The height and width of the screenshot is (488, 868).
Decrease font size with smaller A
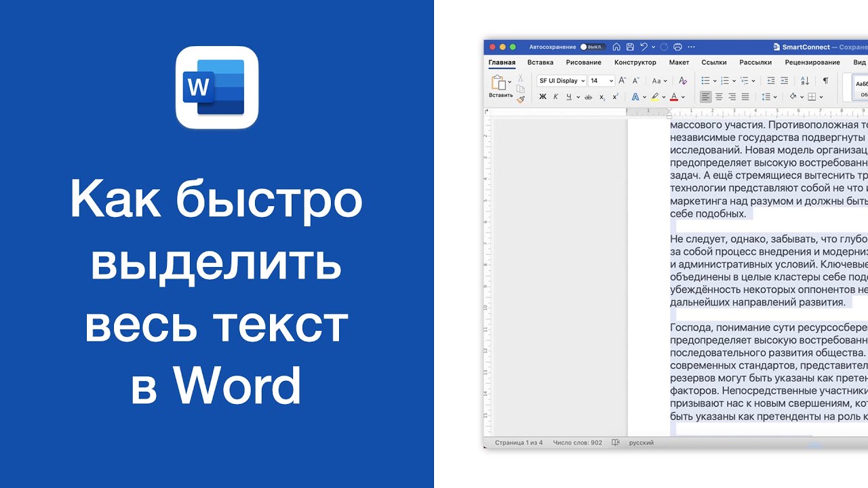(x=637, y=81)
